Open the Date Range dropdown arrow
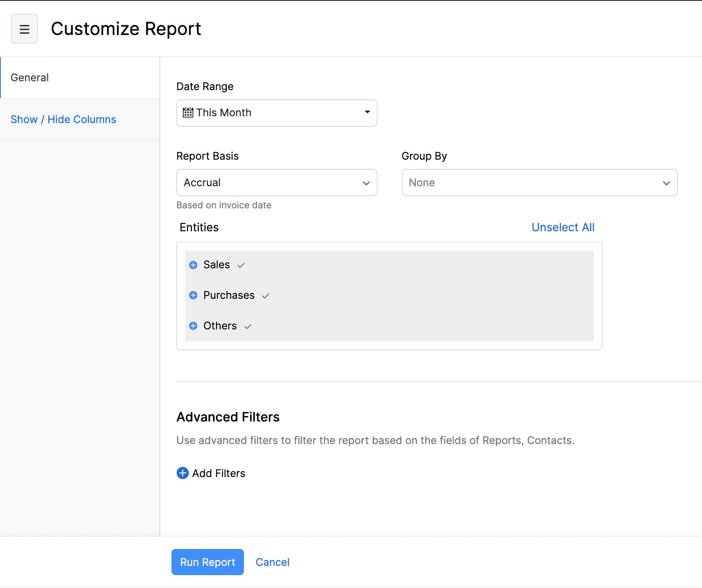702x588 pixels. (x=367, y=112)
